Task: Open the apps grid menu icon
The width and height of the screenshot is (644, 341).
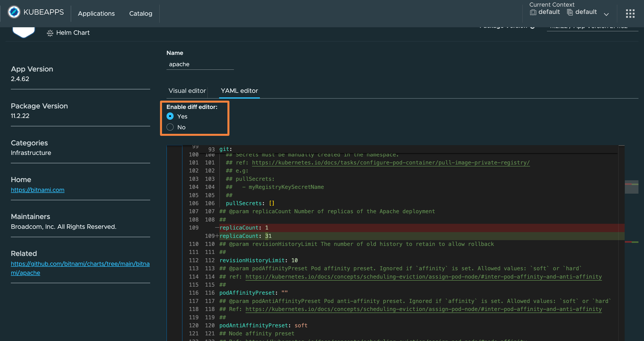Action: pos(630,14)
